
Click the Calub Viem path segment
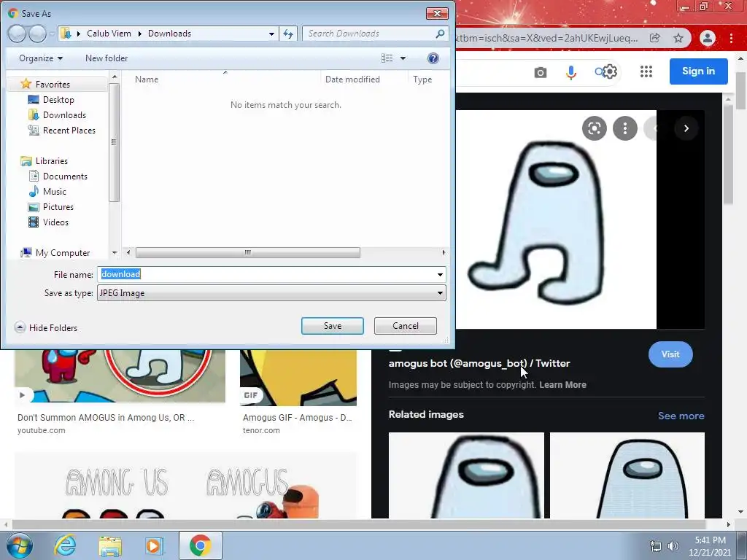(109, 34)
